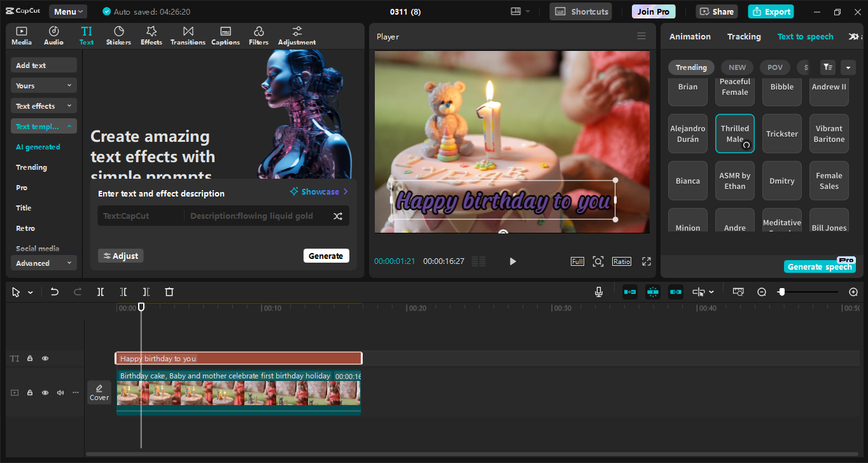This screenshot has height=463, width=868.
Task: Mute the video track audio
Action: [x=60, y=393]
